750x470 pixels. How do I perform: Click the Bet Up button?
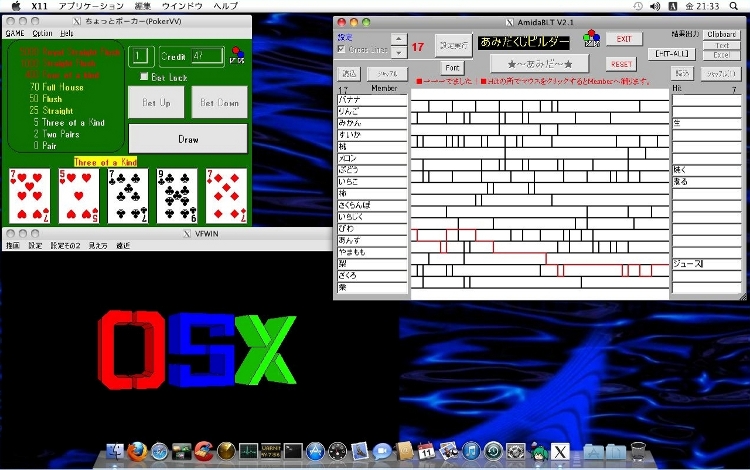coord(156,102)
